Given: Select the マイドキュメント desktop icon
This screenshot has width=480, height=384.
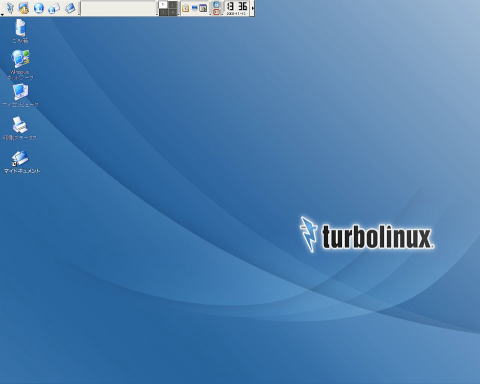Looking at the screenshot, I should pyautogui.click(x=21, y=162).
